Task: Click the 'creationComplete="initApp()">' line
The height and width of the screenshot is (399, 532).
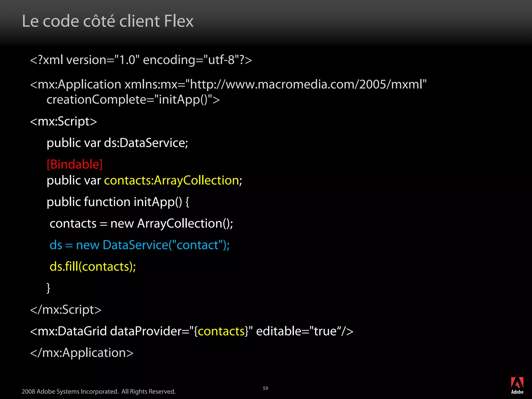Action: 133,100
